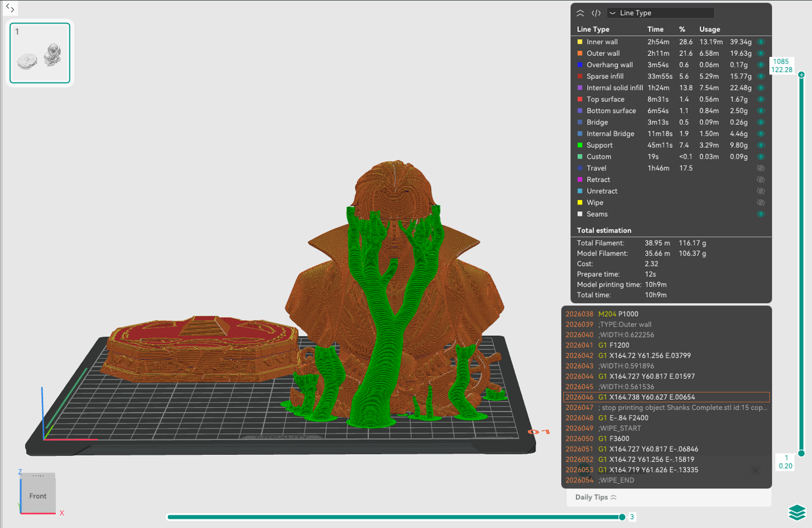Viewport: 812px width, 528px height.
Task: Select G-code line 2026044 with E.01597
Action: 666,376
